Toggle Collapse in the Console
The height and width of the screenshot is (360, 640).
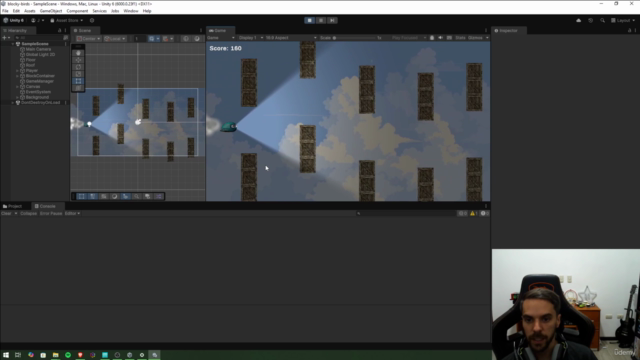28,213
